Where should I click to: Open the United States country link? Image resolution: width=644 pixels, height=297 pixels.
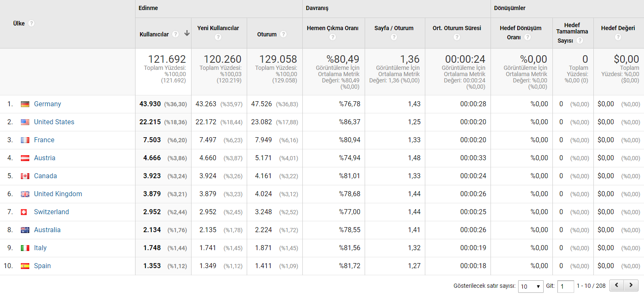click(54, 122)
